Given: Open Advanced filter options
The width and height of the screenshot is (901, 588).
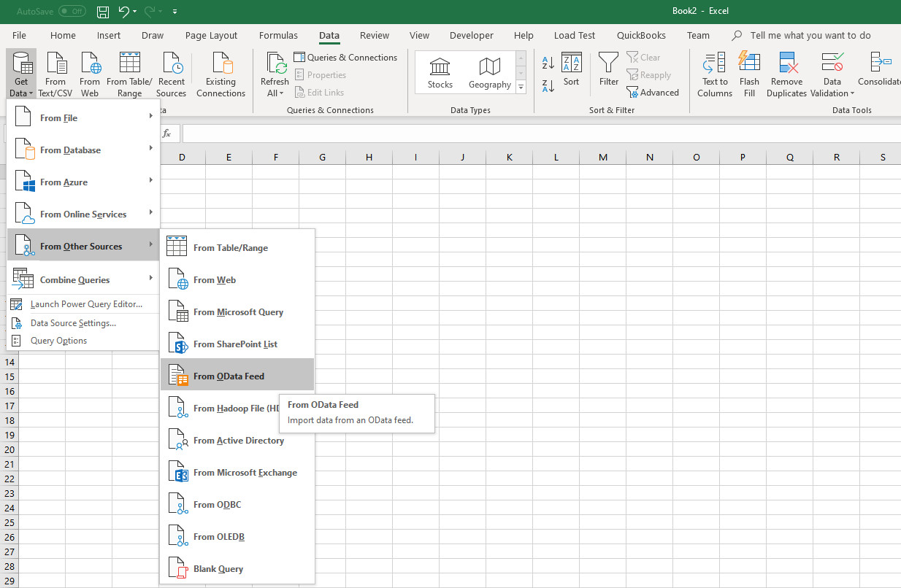Looking at the screenshot, I should pyautogui.click(x=653, y=93).
